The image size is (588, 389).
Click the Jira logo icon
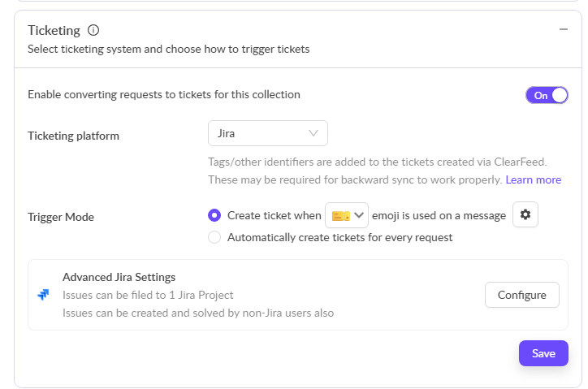pyautogui.click(x=44, y=295)
